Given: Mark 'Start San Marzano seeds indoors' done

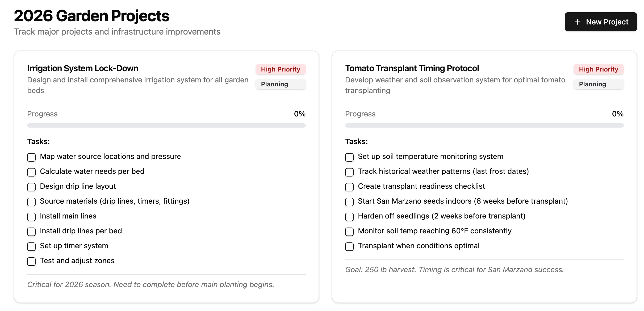Looking at the screenshot, I should pyautogui.click(x=349, y=202).
